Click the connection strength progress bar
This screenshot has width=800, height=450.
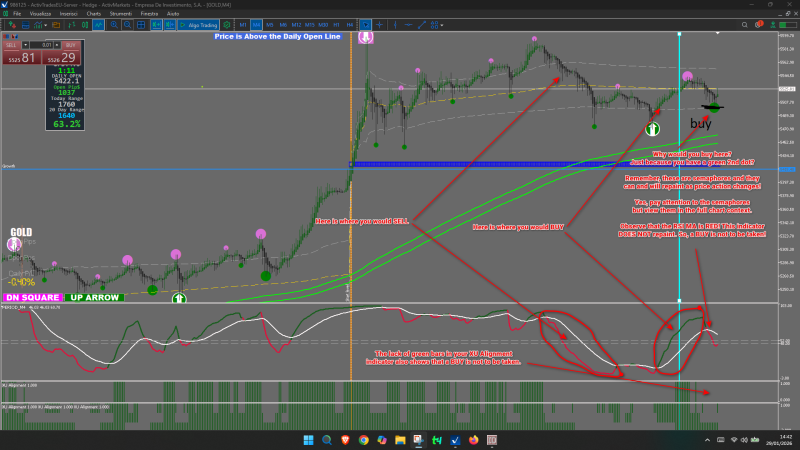(788, 25)
